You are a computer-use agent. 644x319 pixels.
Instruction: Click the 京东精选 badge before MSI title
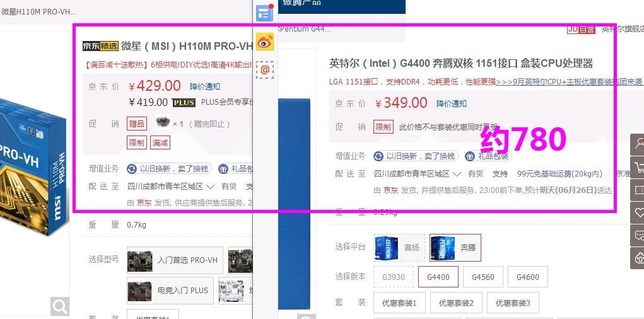click(100, 45)
